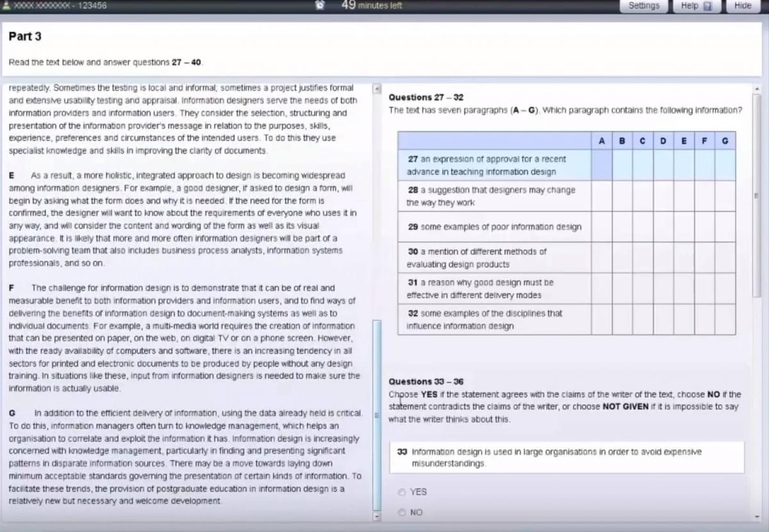
Task: Select paragraph F for question 30
Action: (x=704, y=258)
